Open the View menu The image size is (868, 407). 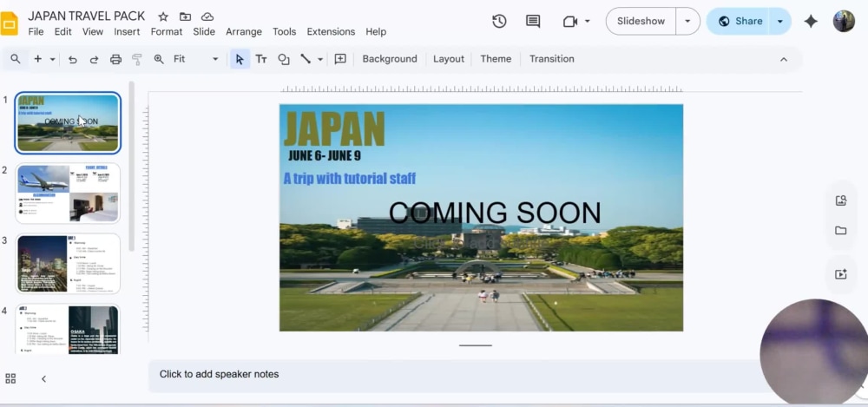coord(93,31)
